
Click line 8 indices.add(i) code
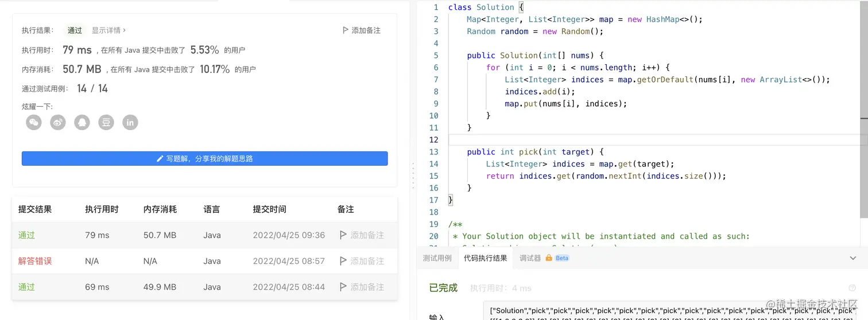click(x=540, y=92)
